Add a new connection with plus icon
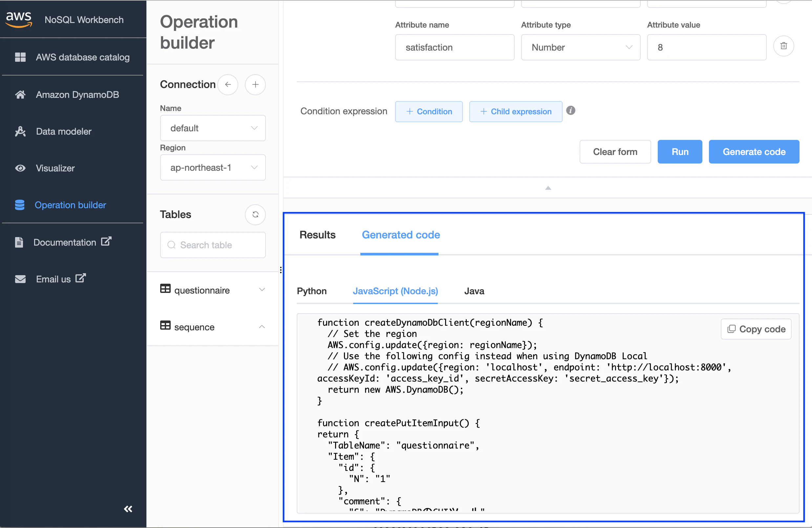Viewport: 812px width, 528px height. pos(255,84)
